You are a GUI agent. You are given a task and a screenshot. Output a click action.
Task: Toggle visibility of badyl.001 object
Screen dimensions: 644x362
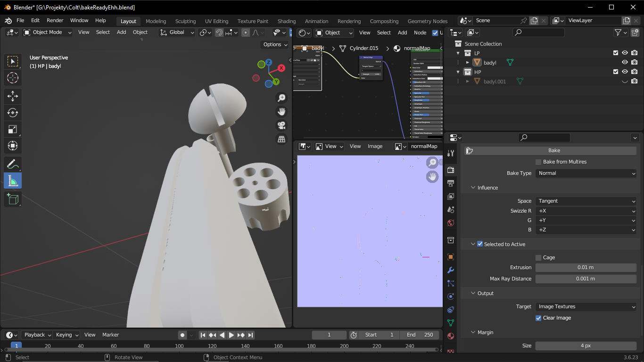(x=625, y=82)
